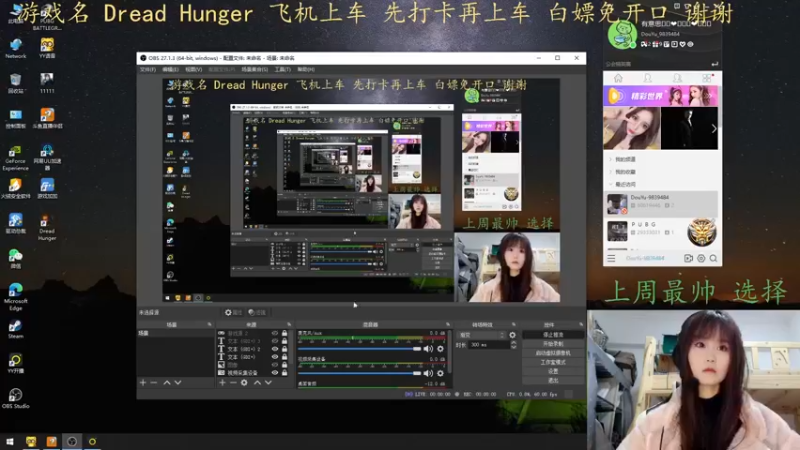
Task: Mute video capture device speaker icon
Action: click(x=428, y=373)
